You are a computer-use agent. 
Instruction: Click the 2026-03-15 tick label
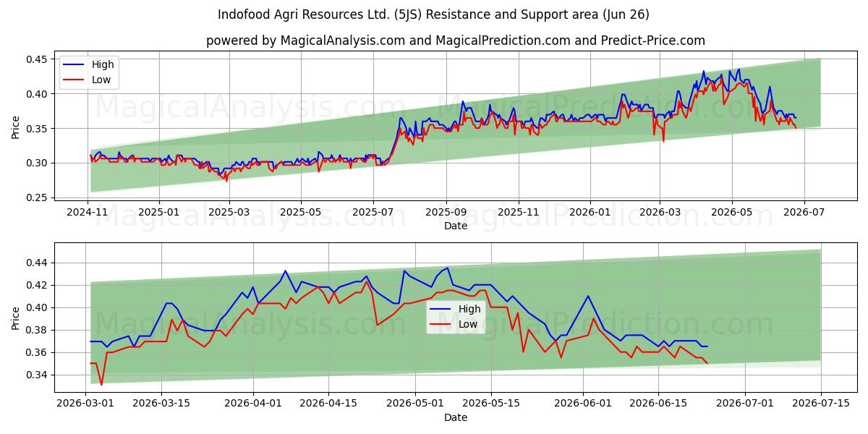(x=161, y=403)
